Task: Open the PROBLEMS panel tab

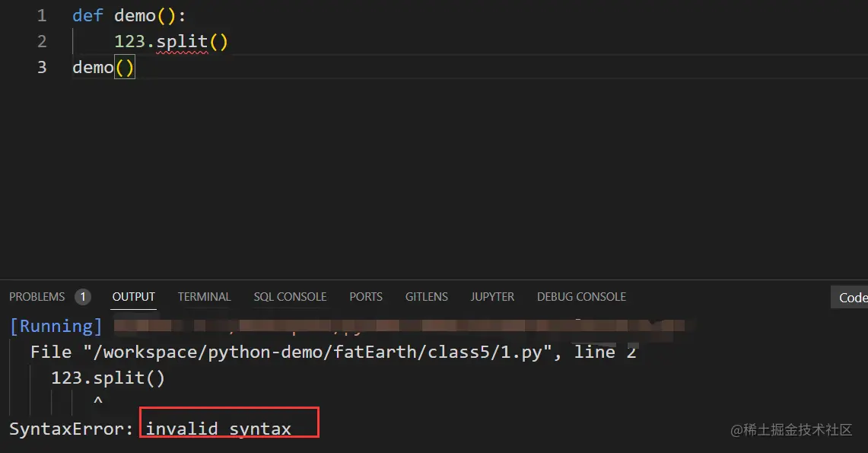Action: click(x=37, y=297)
